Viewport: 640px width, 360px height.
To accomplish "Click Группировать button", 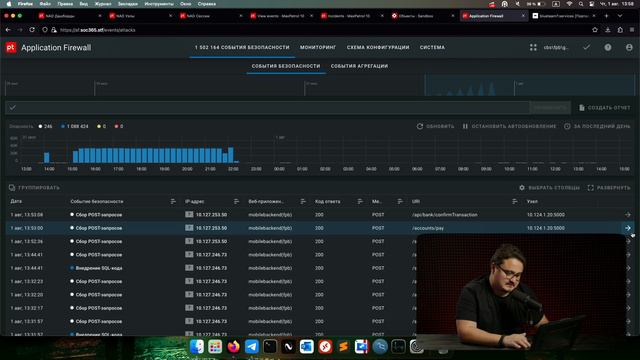I will pyautogui.click(x=34, y=188).
